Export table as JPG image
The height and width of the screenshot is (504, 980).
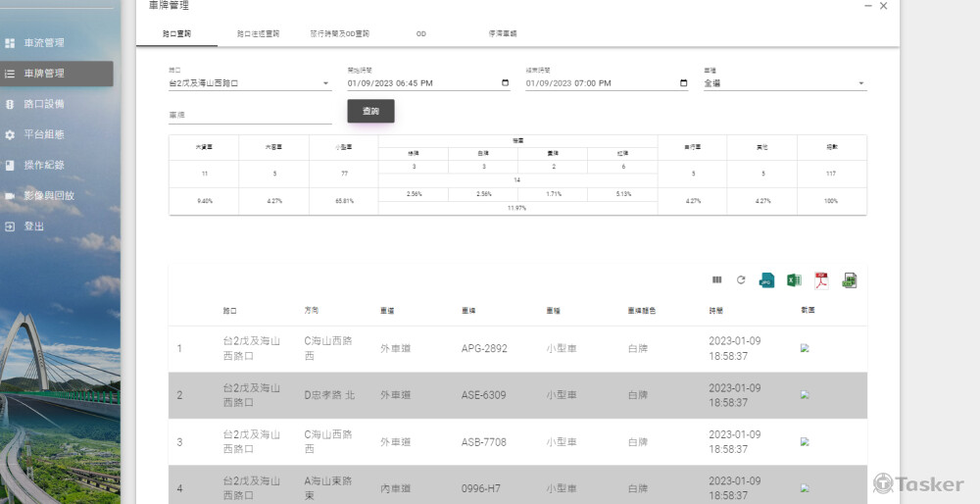pyautogui.click(x=766, y=280)
